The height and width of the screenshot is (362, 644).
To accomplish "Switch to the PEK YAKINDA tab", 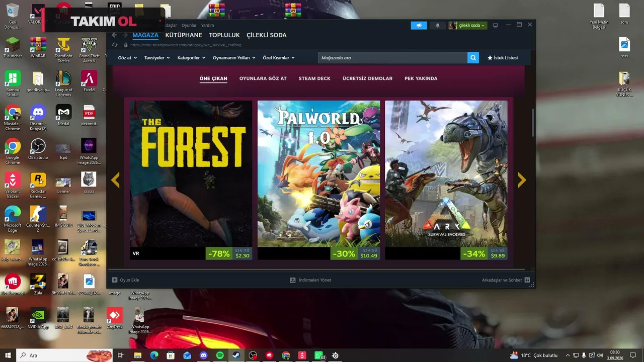I will tap(421, 78).
